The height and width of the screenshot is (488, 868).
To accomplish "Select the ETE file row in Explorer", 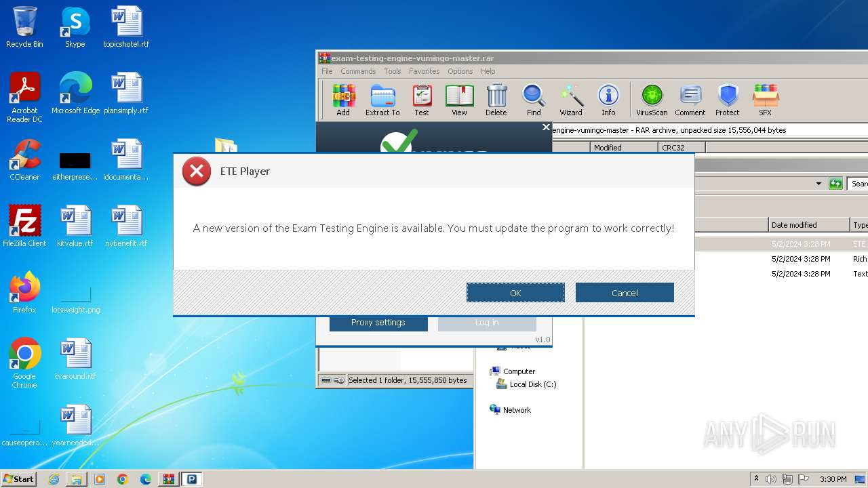I will [x=781, y=244].
